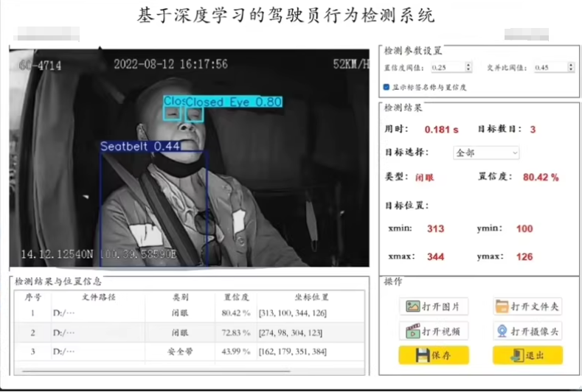Click the 类别 column header
Screen dimensions: 582x392
point(180,297)
